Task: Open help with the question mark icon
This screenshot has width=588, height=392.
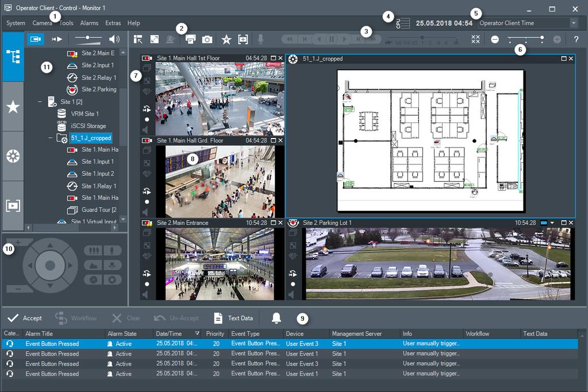Action: 576,39
